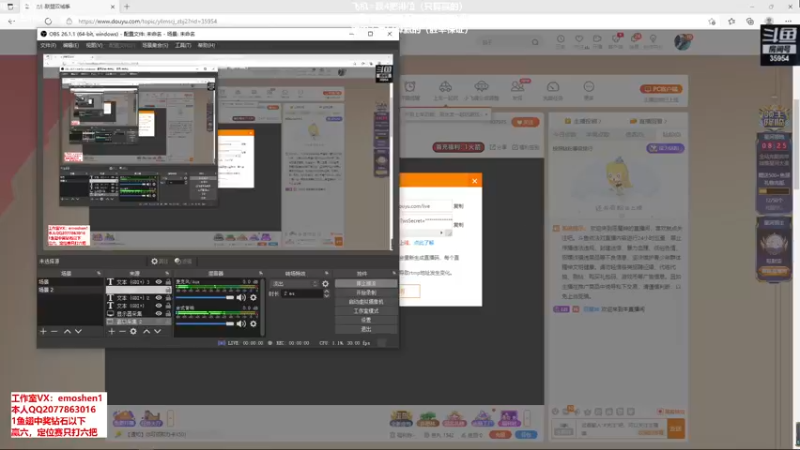Image resolution: width=800 pixels, height=450 pixels.
Task: Open 设置 from OBS Controls
Action: pos(366,320)
